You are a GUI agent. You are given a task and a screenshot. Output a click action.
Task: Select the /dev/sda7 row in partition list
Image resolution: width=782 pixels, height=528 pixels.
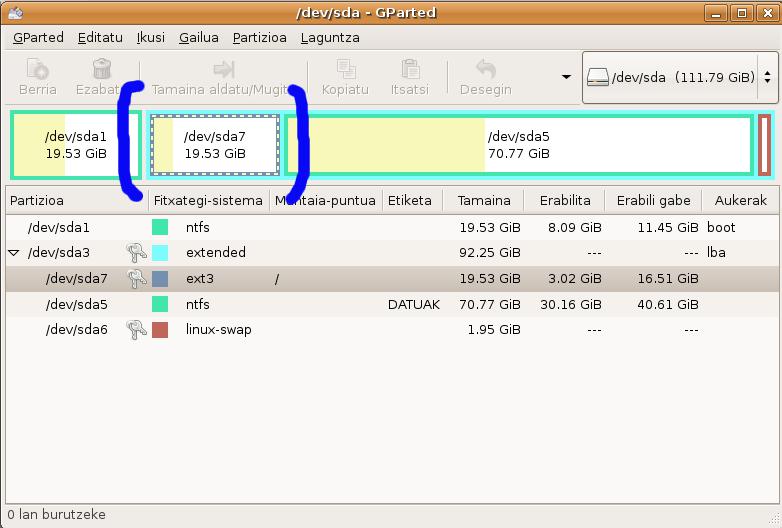[x=392, y=279]
